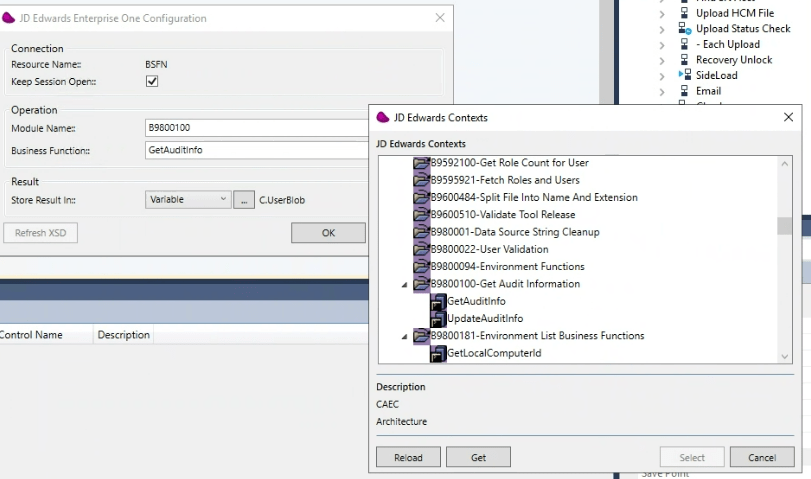The width and height of the screenshot is (811, 479).
Task: Click folder icon of B9600484-Split File Into Name
Action: (422, 198)
